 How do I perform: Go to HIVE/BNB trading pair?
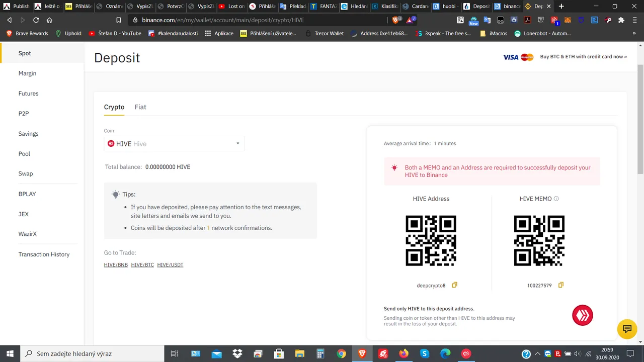click(x=116, y=264)
